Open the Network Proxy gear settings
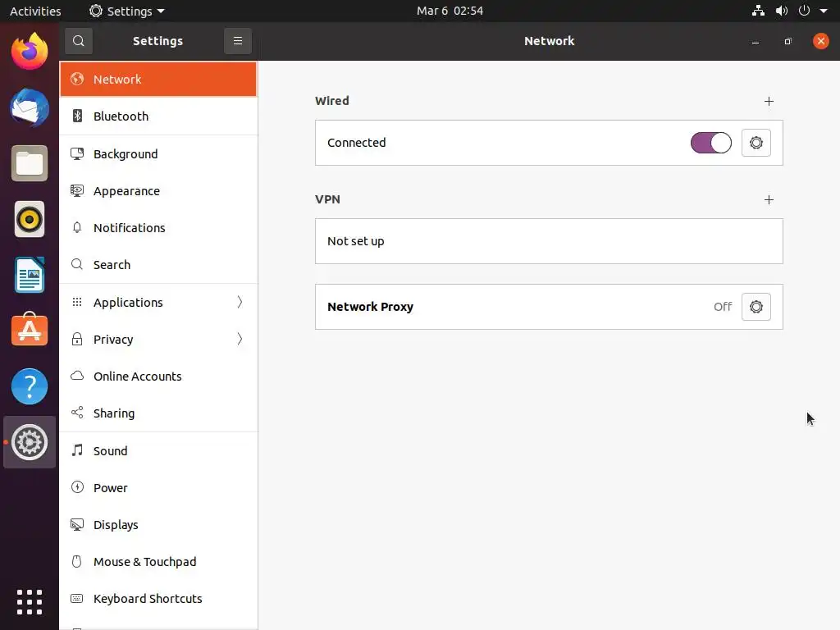 (x=756, y=307)
